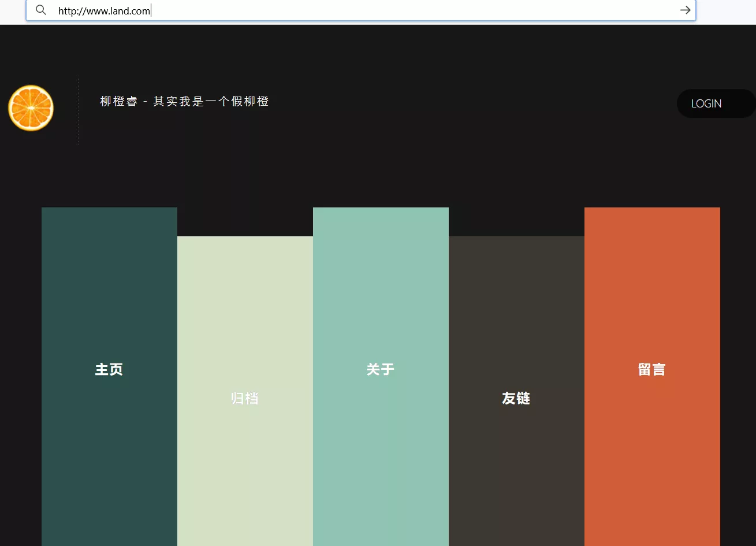Click the blank browser area right of address bar
The height and width of the screenshot is (546, 756).
tap(726, 10)
